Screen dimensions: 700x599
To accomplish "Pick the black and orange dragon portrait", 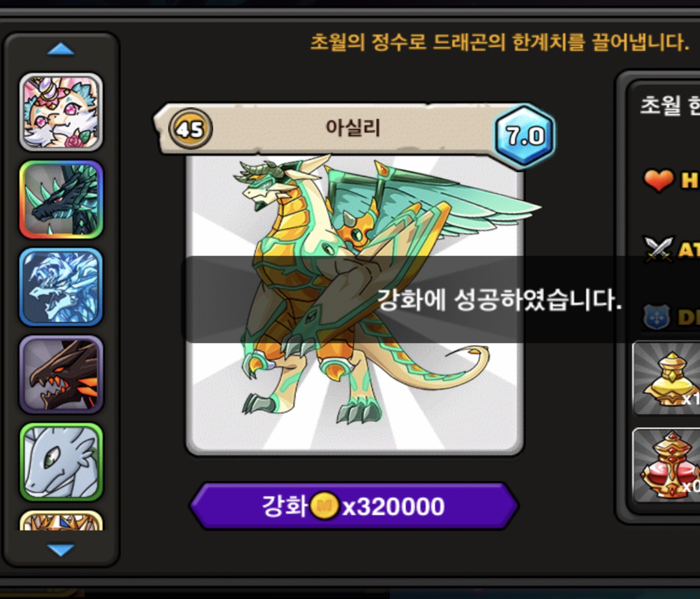I will click(x=61, y=375).
